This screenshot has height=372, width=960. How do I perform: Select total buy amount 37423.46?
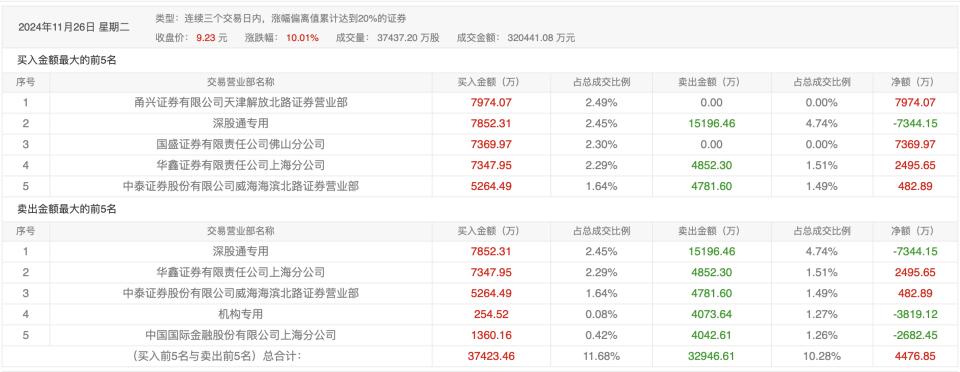491,355
